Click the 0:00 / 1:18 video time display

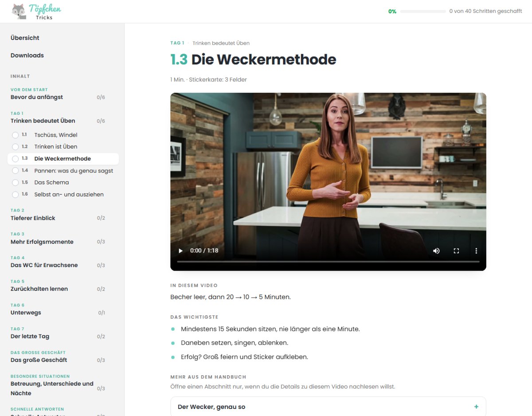(x=204, y=251)
